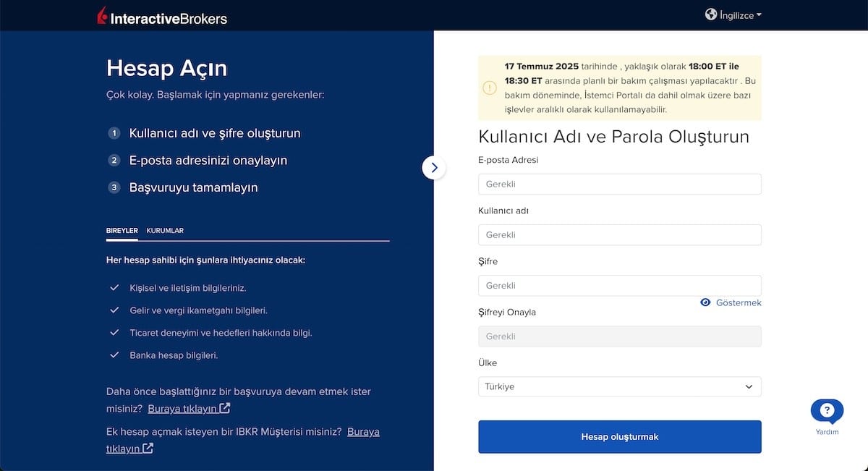Click 'Kullanıcı Adı ve Parola Oluşturun' heading
The width and height of the screenshot is (868, 471).
[613, 137]
